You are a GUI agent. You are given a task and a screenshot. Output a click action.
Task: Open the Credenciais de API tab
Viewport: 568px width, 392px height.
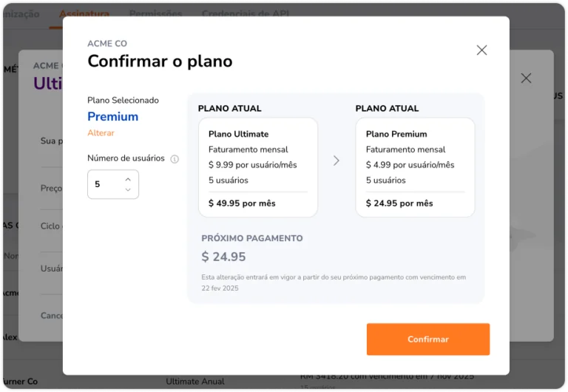tap(246, 14)
